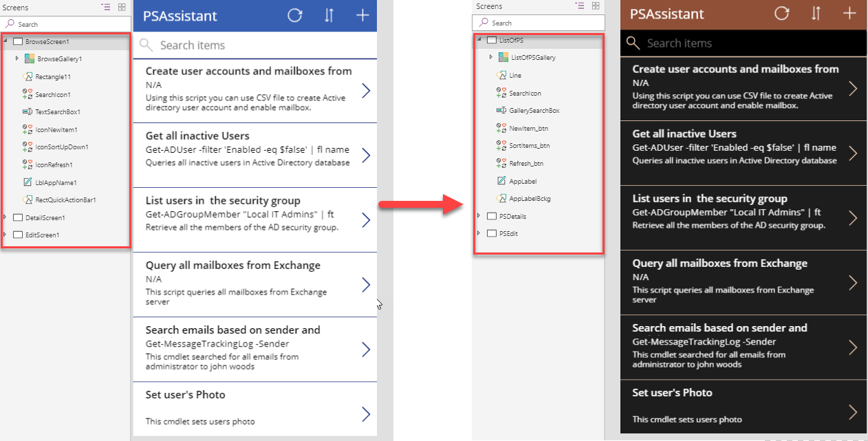This screenshot has width=868, height=441.
Task: Open arrow for 'Search emails' in dark list
Action: (x=853, y=347)
